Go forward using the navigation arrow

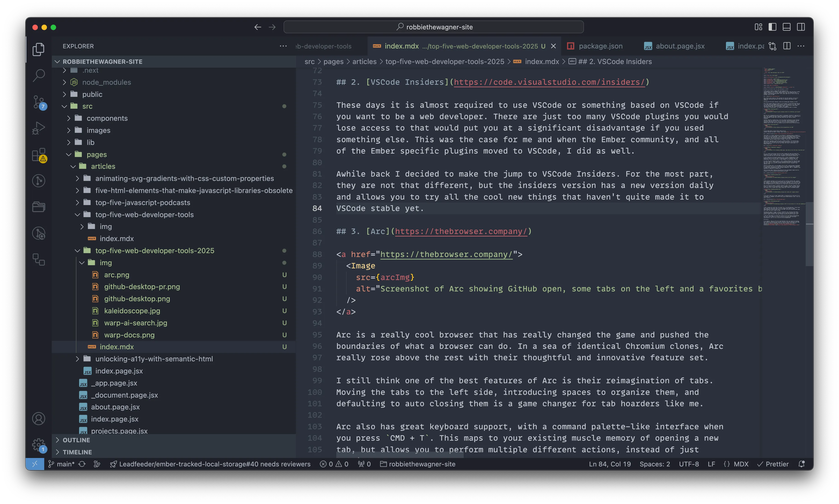(272, 27)
